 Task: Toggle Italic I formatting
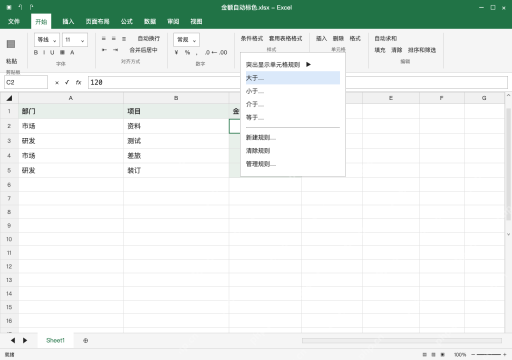pos(44,52)
